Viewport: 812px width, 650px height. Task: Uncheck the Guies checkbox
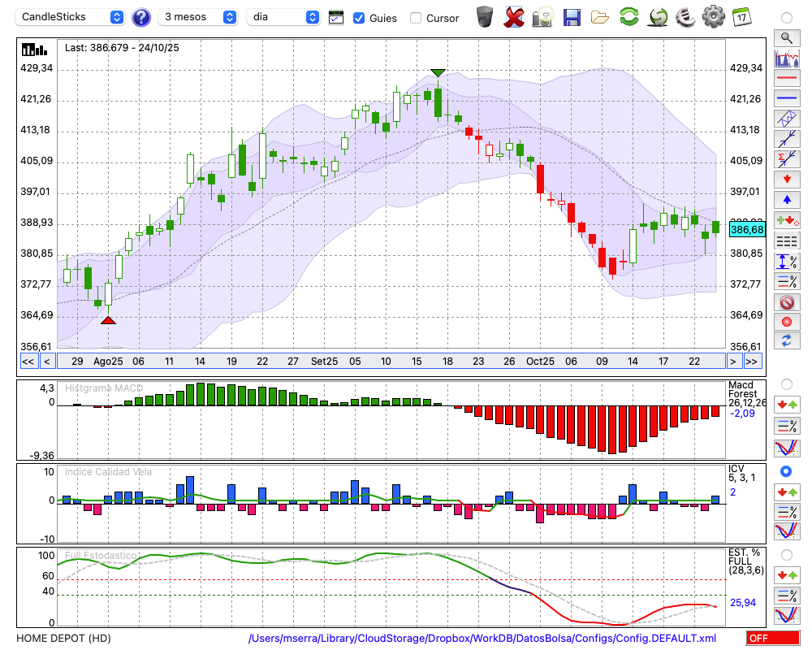click(x=359, y=18)
